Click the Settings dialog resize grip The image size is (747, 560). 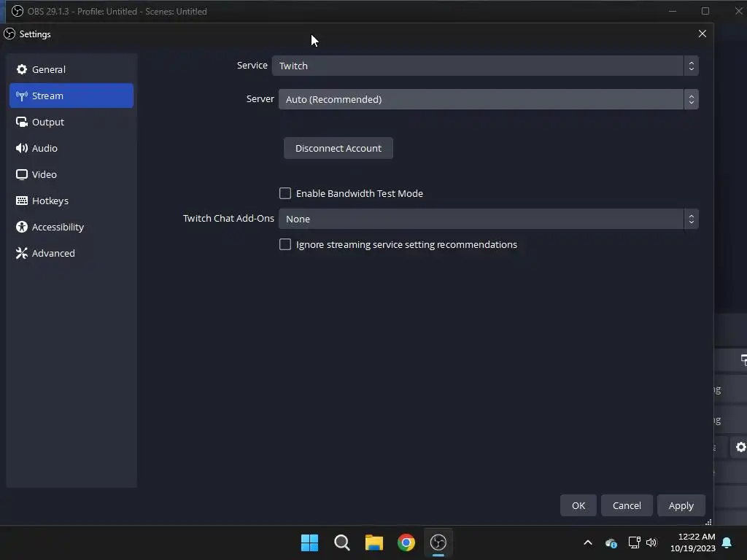coord(708,522)
